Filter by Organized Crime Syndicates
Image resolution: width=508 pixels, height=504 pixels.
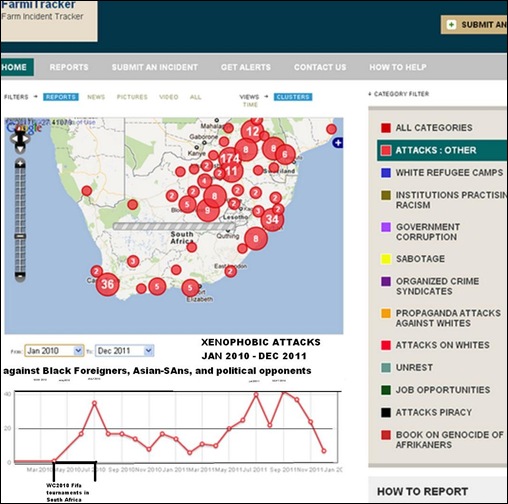pyautogui.click(x=430, y=286)
